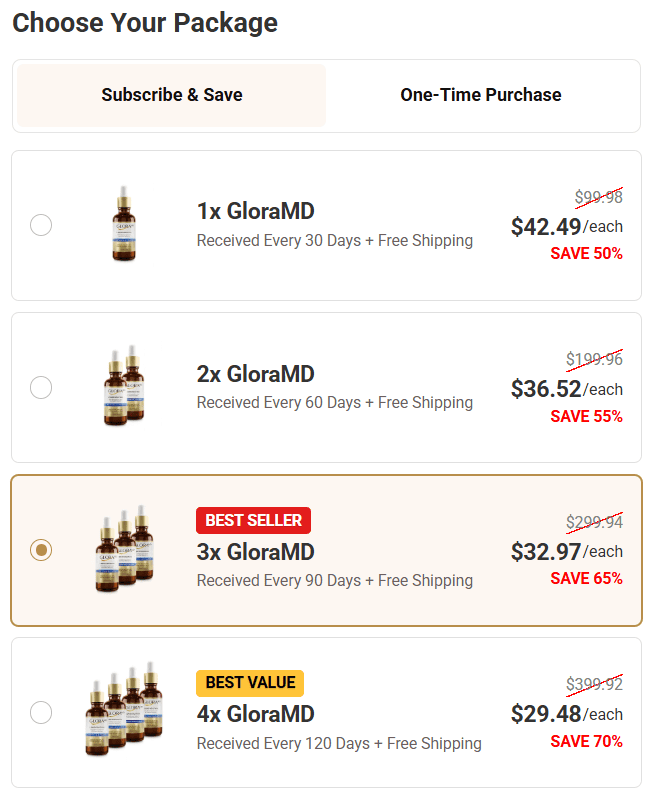Select the 4x GloraMD radio button
651x797 pixels.
pos(41,713)
